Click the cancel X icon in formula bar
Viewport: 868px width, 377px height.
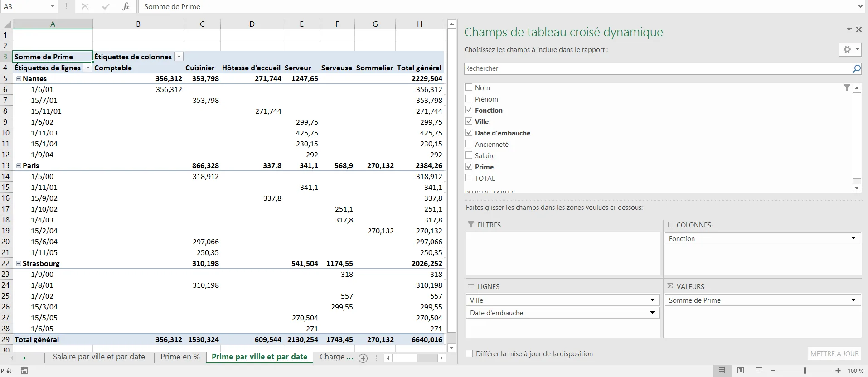85,6
